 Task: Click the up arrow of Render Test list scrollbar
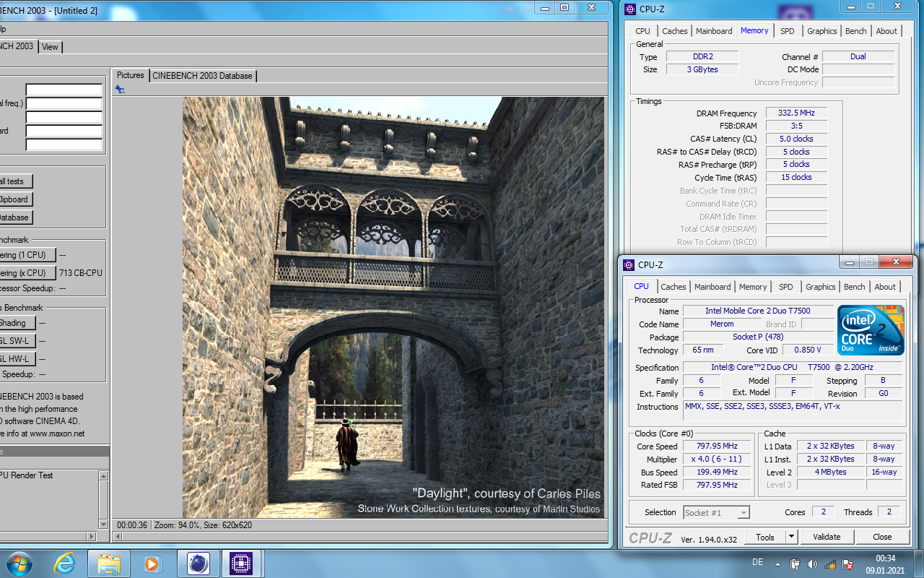103,476
